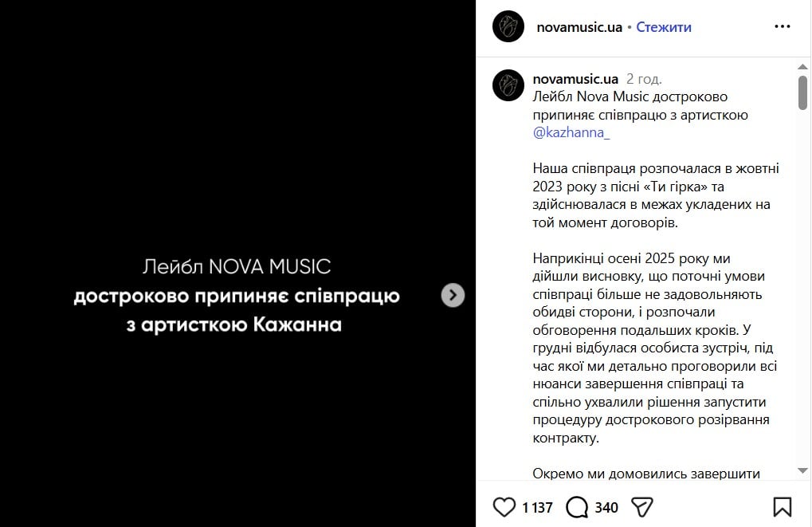Like the post with the heart icon
Viewport: 812px width, 527px height.
pyautogui.click(x=504, y=506)
